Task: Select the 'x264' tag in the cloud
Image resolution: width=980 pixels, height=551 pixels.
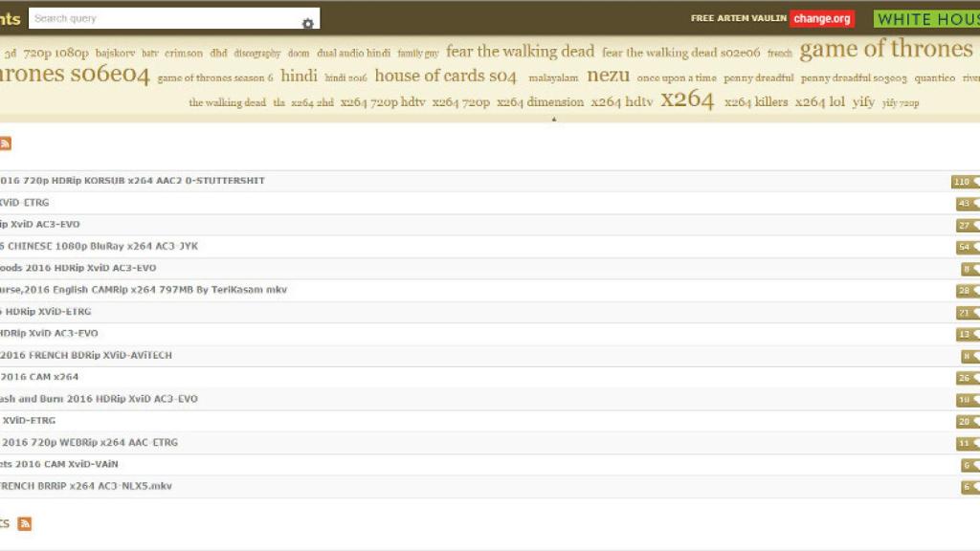Action: pyautogui.click(x=685, y=99)
